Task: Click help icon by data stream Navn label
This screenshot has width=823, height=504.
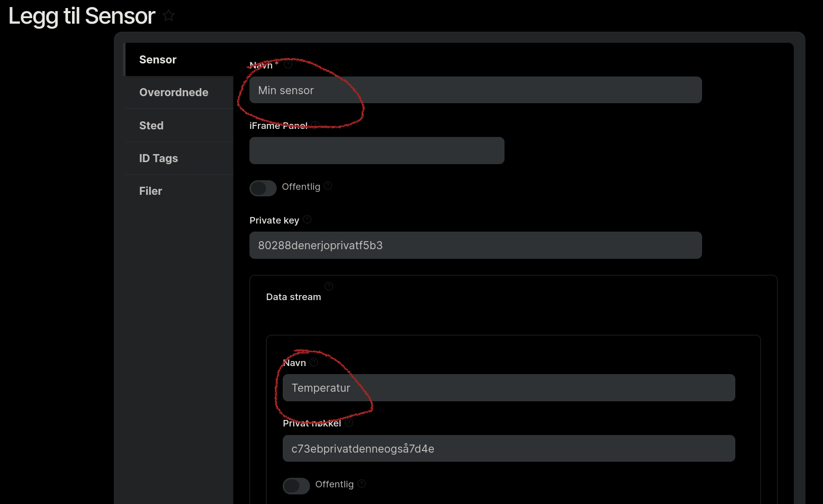Action: coord(314,362)
